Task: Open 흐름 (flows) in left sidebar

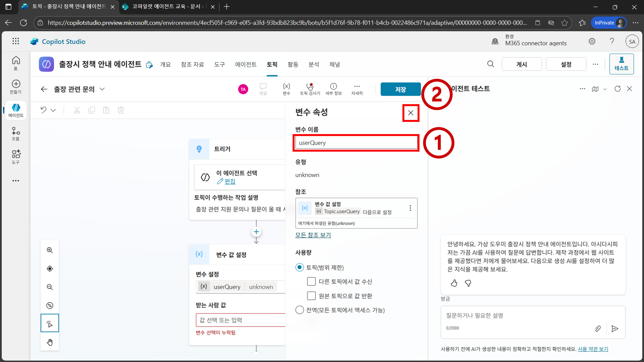Action: pos(16,134)
